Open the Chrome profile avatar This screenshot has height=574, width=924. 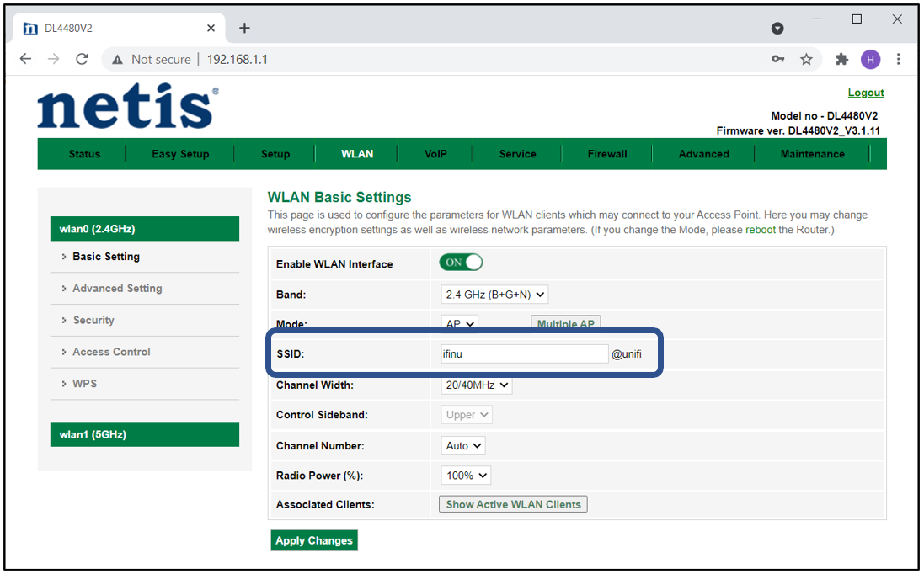point(870,59)
